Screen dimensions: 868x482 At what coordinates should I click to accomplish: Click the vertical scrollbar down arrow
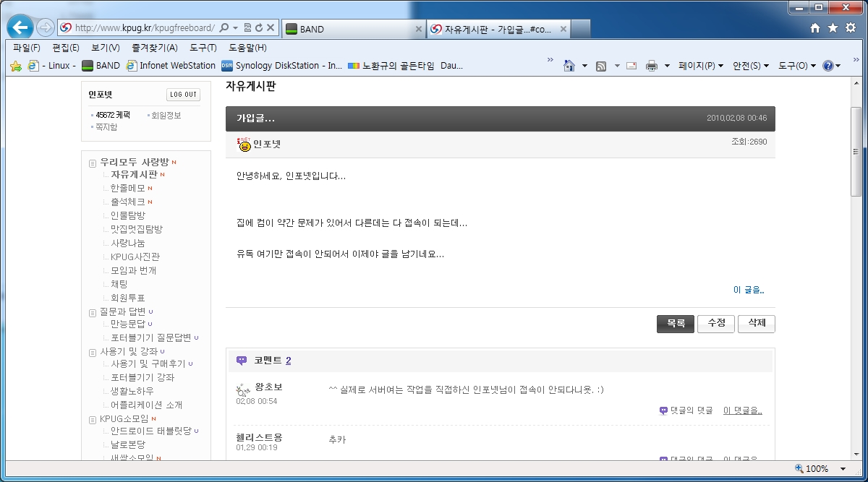pyautogui.click(x=856, y=454)
